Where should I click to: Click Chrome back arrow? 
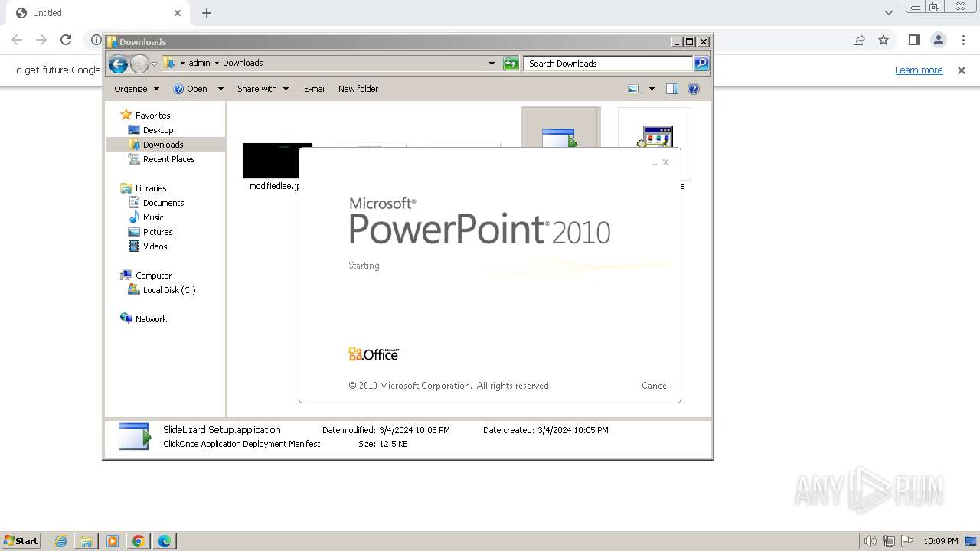click(x=17, y=40)
